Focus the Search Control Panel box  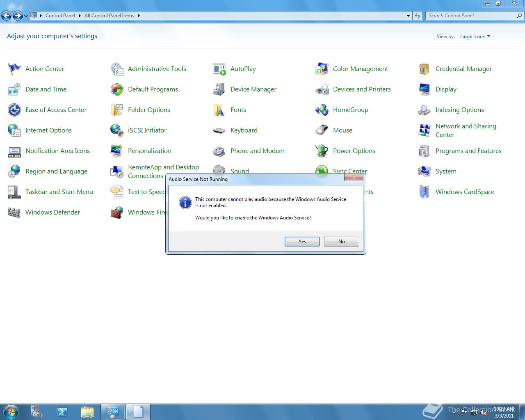(x=470, y=16)
